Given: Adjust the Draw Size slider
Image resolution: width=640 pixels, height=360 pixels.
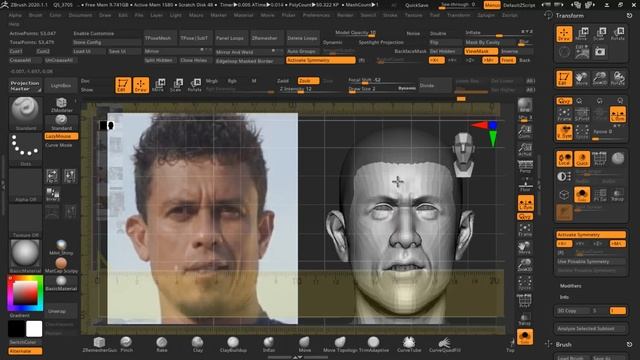Looking at the screenshot, I should pos(382,89).
